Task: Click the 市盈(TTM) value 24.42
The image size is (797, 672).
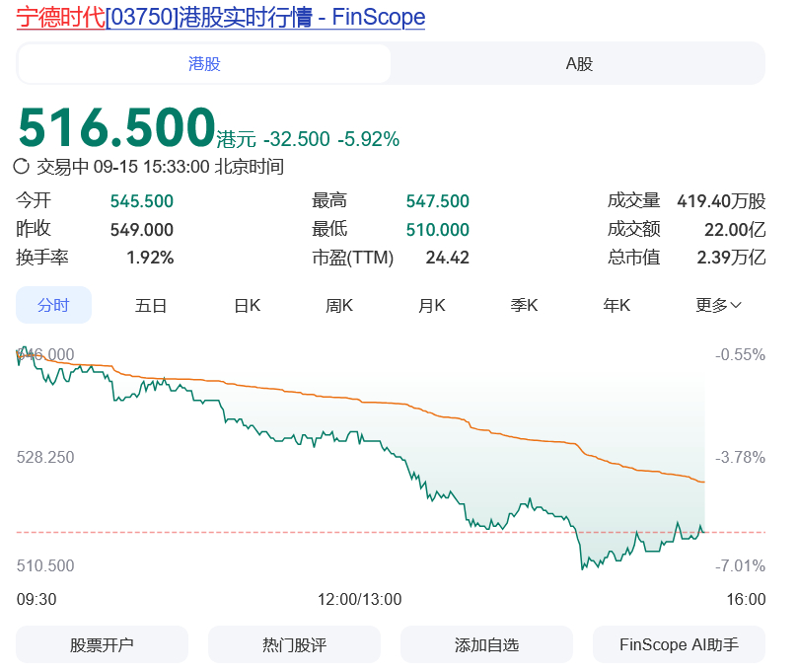Action: click(447, 258)
